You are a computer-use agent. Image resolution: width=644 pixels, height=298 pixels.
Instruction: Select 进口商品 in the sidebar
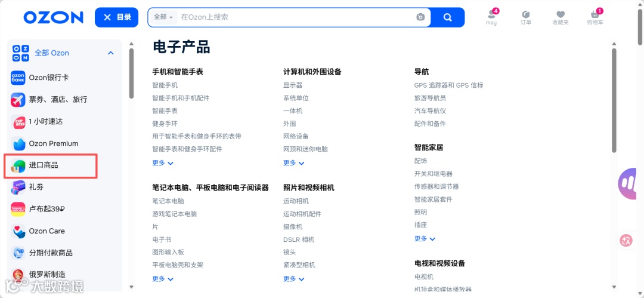(x=44, y=165)
